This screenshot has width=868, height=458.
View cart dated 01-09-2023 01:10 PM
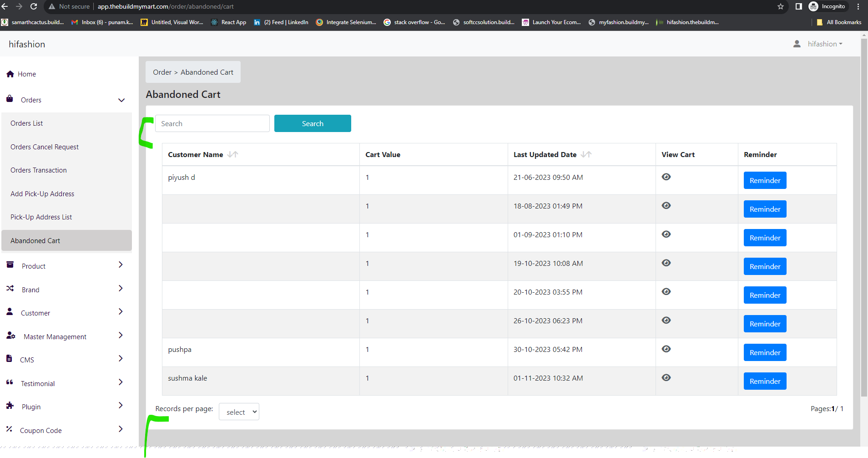point(666,234)
